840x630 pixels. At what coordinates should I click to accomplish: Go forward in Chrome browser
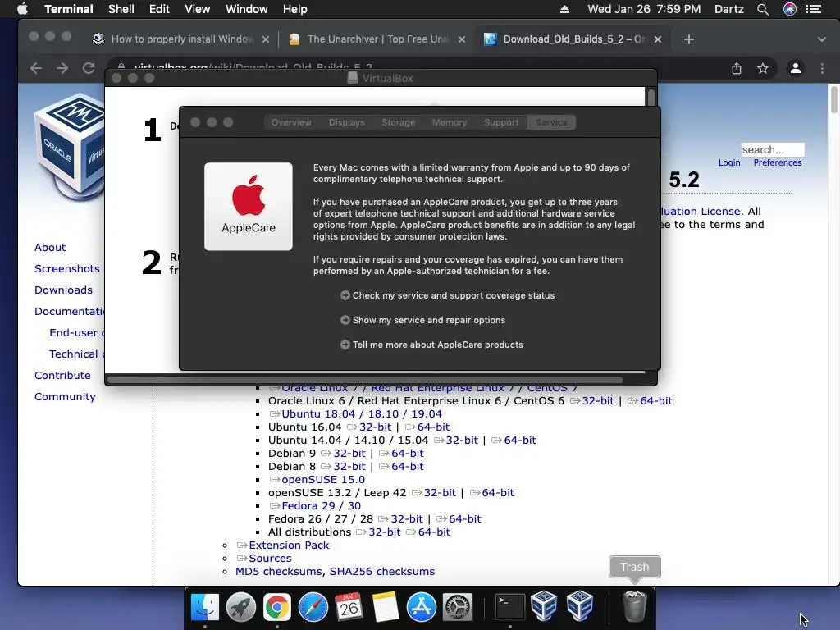(62, 68)
